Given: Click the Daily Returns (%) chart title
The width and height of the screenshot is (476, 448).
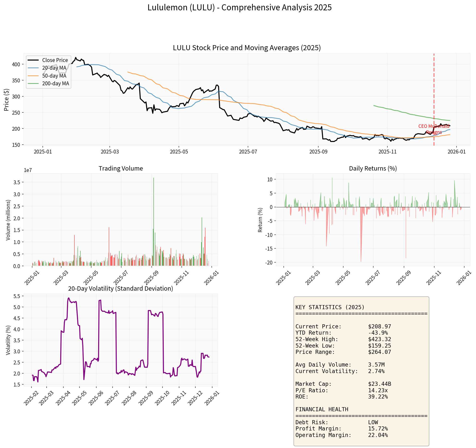Looking at the screenshot, I should coord(373,168).
